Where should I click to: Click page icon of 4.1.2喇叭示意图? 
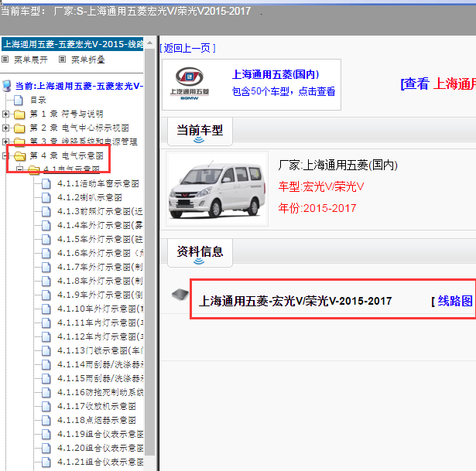click(x=46, y=197)
